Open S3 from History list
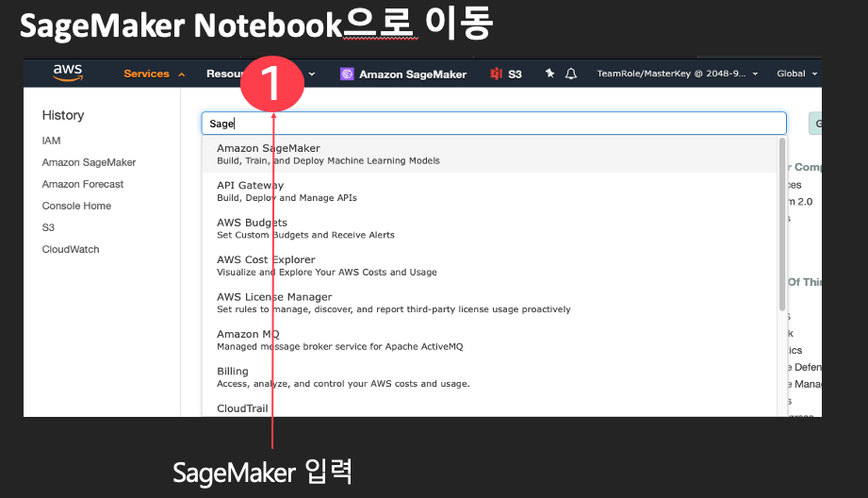This screenshot has height=498, width=868. tap(48, 227)
